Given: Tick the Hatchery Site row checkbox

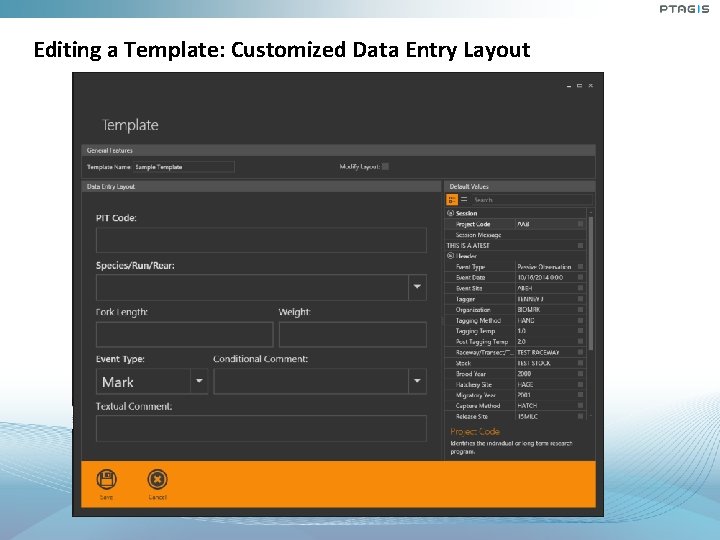Looking at the screenshot, I should [x=580, y=385].
